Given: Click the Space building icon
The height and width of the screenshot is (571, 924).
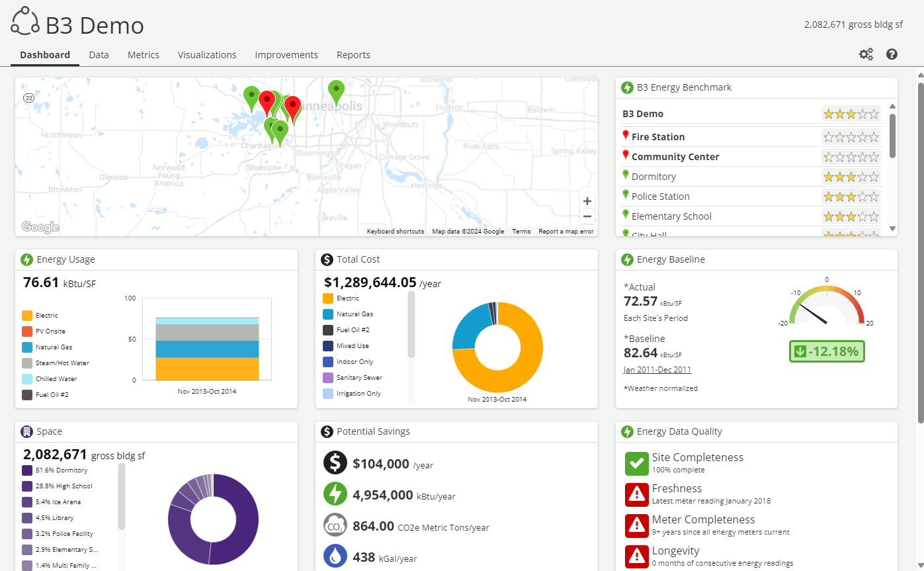Looking at the screenshot, I should 26,431.
